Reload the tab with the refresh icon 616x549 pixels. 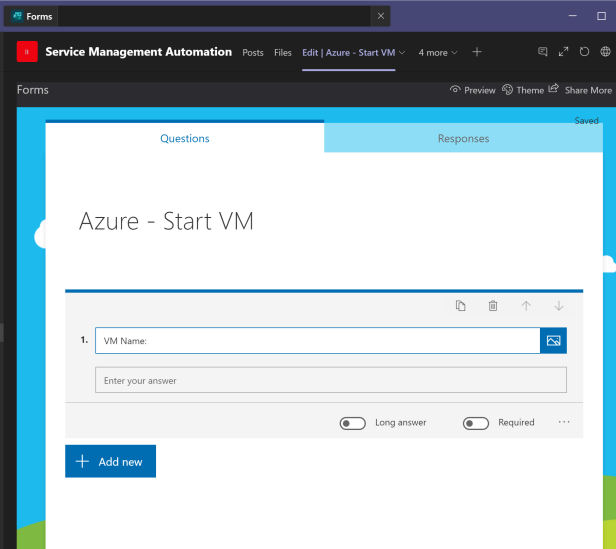pos(584,51)
